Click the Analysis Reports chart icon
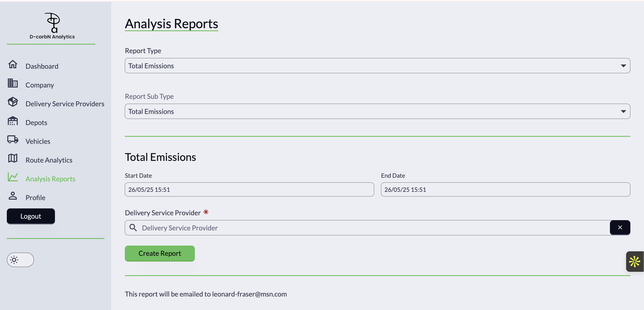The width and height of the screenshot is (644, 310). (x=13, y=177)
